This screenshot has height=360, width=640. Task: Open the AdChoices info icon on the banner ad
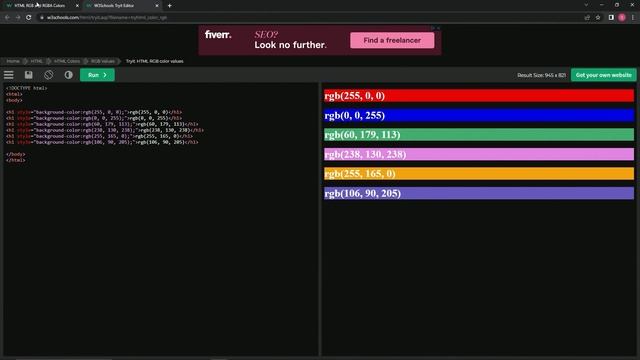coord(433,28)
